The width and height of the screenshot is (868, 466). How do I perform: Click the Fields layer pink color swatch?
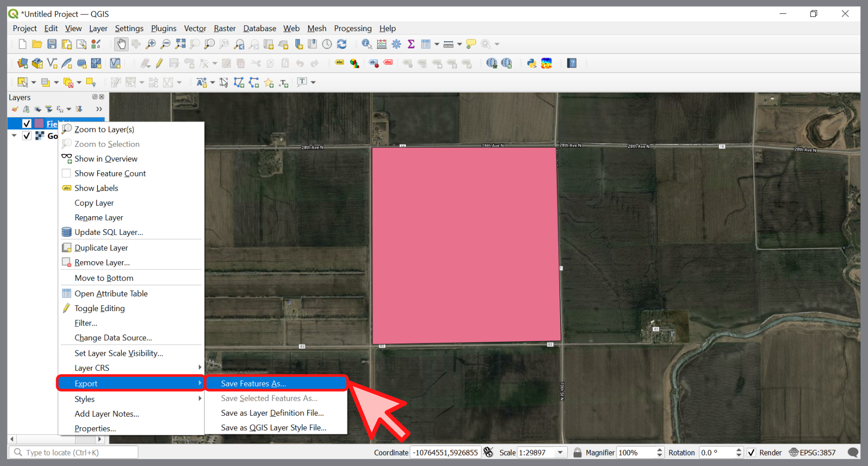click(x=39, y=123)
